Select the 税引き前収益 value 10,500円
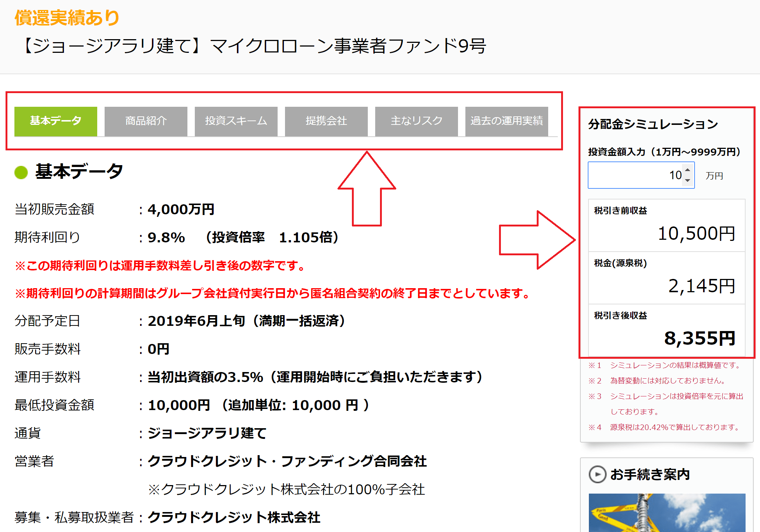The width and height of the screenshot is (760, 532). pos(696,233)
